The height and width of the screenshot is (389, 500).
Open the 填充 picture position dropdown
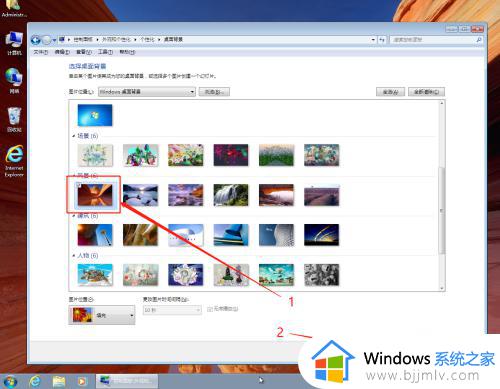(102, 315)
